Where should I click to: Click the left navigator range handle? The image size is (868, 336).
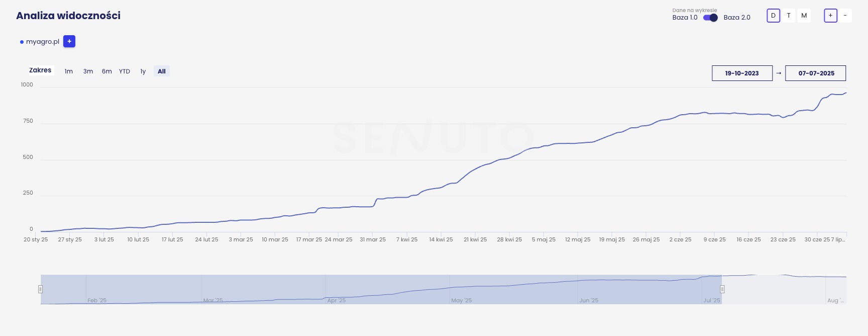click(41, 289)
